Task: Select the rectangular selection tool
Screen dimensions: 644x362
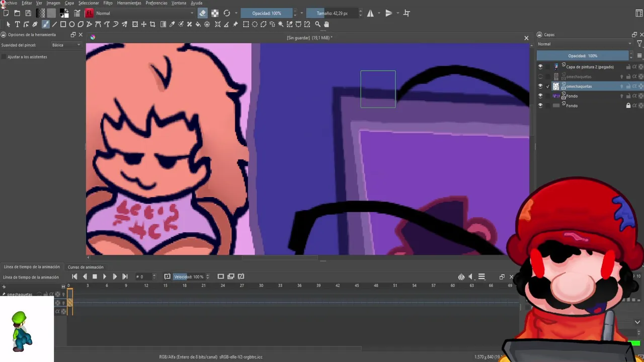Action: tap(246, 24)
